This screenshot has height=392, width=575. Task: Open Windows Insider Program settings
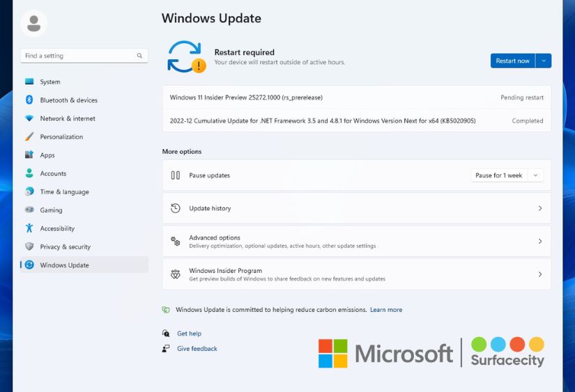(x=356, y=274)
